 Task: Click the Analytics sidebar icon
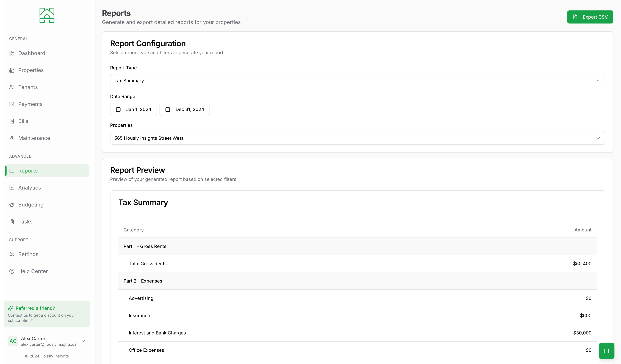click(x=12, y=188)
